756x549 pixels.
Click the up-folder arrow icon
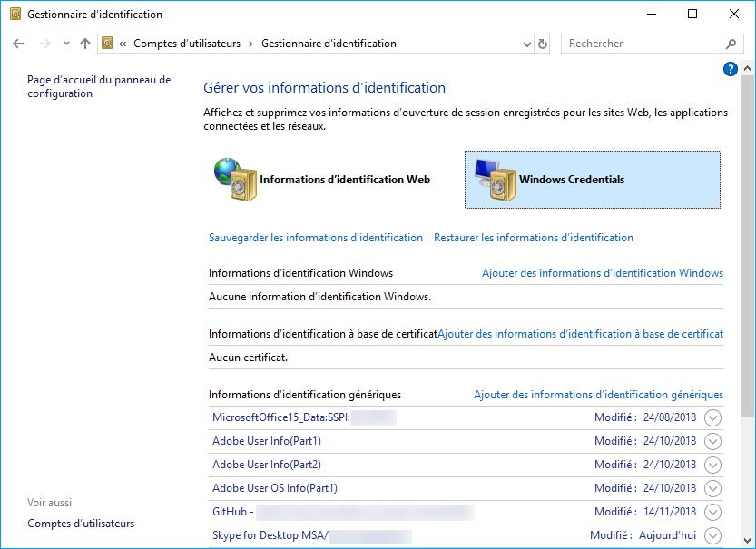pyautogui.click(x=85, y=44)
